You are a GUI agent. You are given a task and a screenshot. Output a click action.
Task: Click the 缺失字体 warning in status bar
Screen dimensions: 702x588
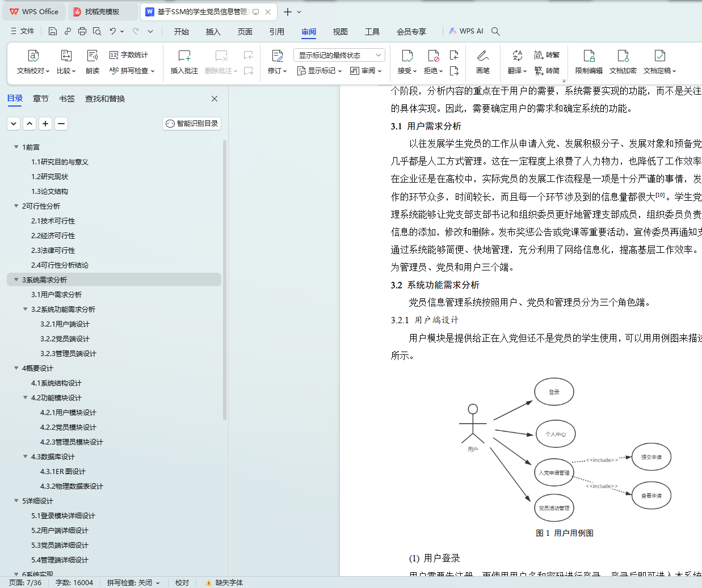(x=225, y=582)
